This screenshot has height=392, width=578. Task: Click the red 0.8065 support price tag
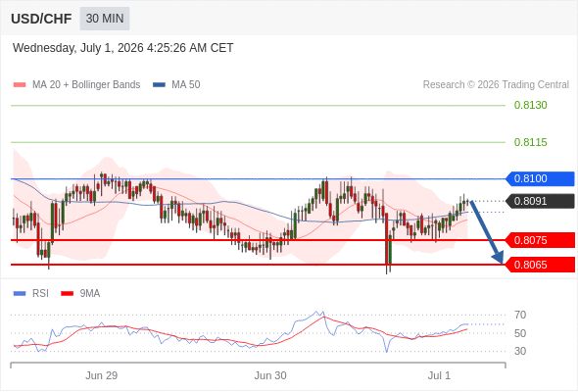(540, 265)
